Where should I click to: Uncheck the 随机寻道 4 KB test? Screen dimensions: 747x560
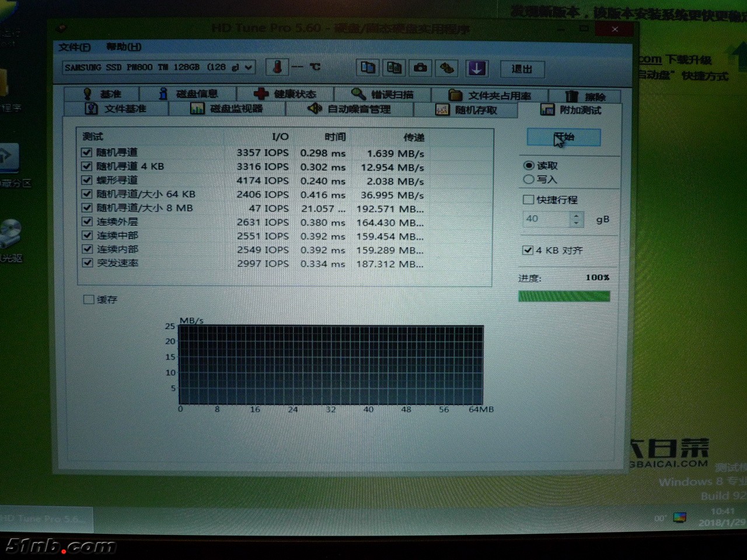pos(87,166)
